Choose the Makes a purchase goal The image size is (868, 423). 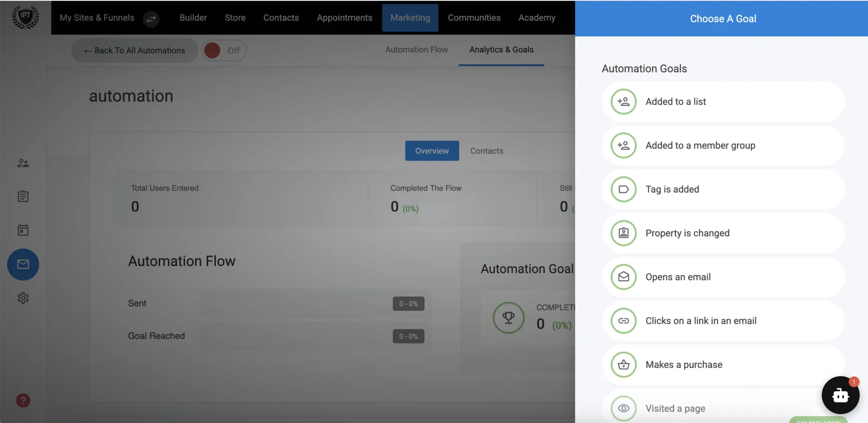coord(723,365)
